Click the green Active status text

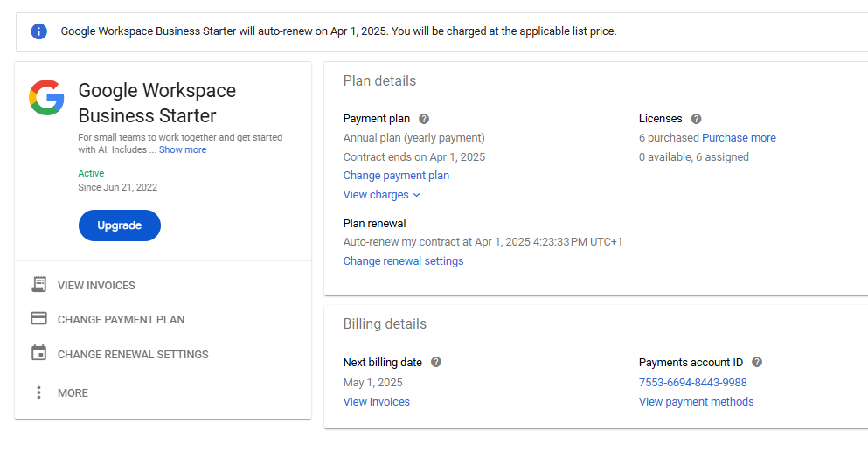(x=91, y=173)
